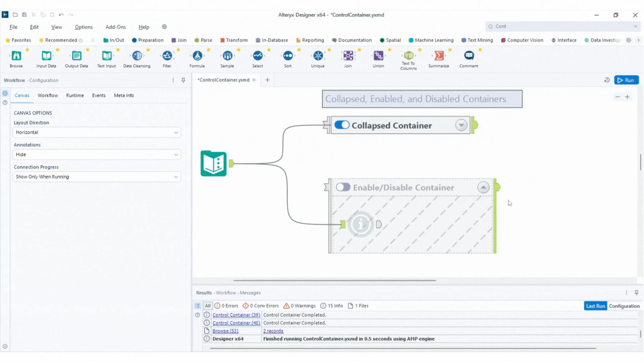This screenshot has height=362, width=644.
Task: Click the Run button
Action: pos(626,80)
